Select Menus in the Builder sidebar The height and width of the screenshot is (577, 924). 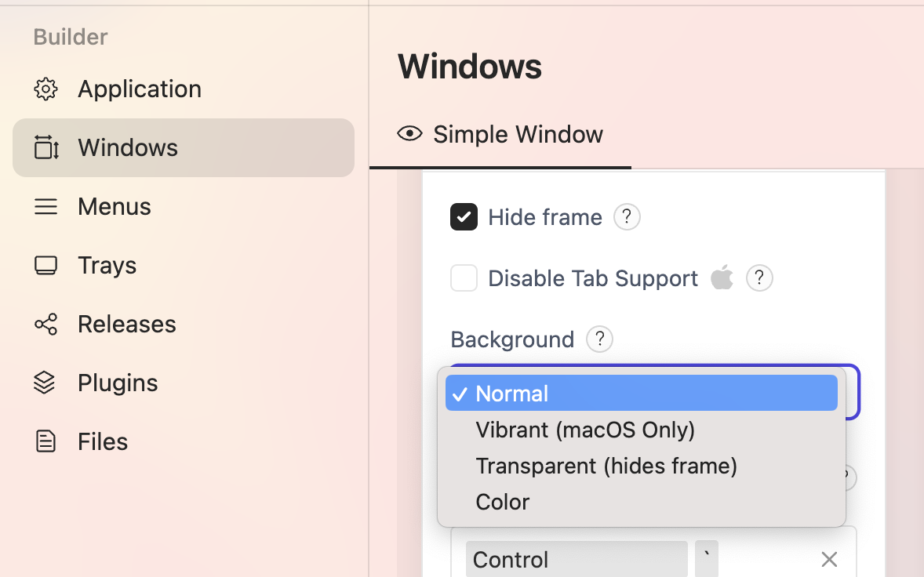pos(114,206)
